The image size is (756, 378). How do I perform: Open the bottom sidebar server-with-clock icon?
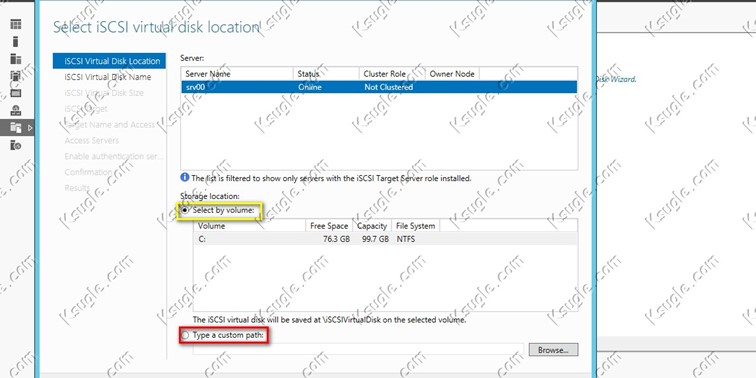click(x=16, y=145)
